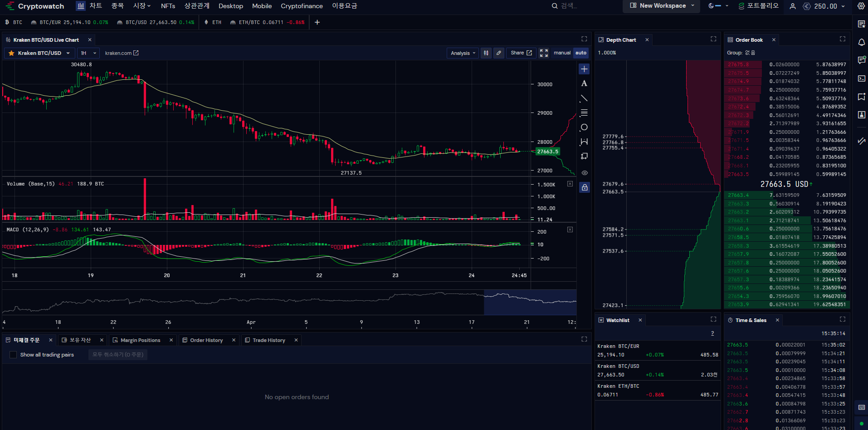Remove the Volume indicator pane
Viewport: 868px width, 430px height.
tap(570, 184)
